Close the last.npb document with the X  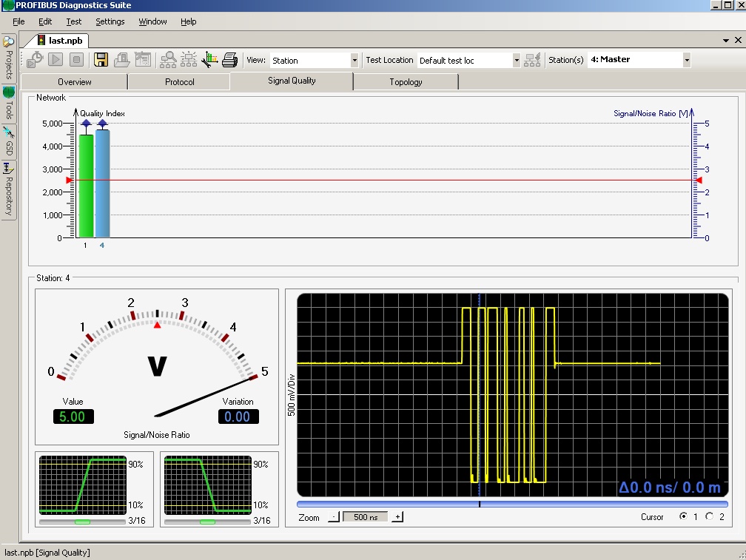coord(738,40)
